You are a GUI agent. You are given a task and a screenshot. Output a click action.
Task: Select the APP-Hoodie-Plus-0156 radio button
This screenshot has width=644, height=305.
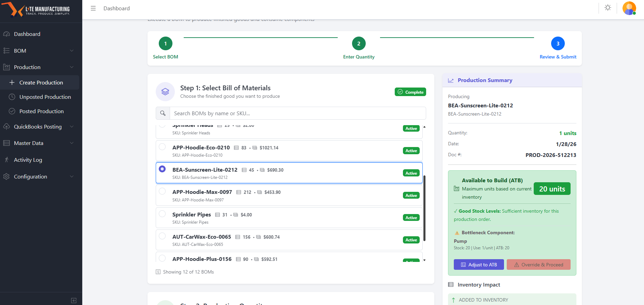[x=162, y=258]
